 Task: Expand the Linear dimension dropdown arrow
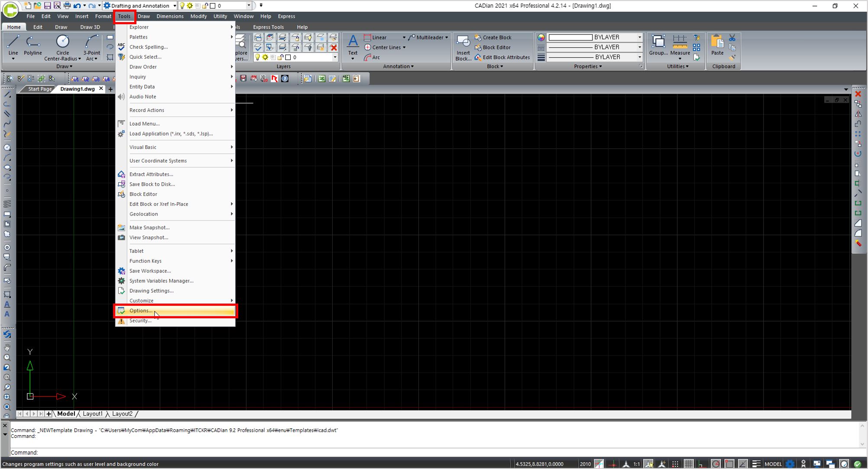[x=404, y=38]
